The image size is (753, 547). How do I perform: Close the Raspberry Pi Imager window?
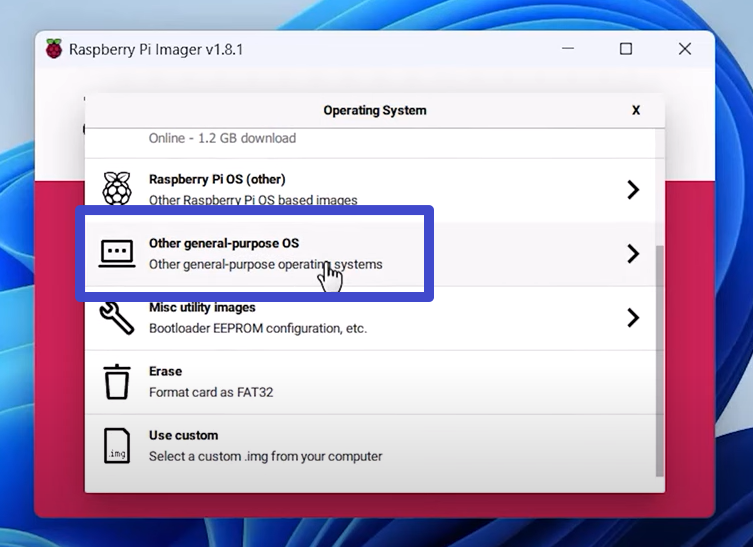685,49
